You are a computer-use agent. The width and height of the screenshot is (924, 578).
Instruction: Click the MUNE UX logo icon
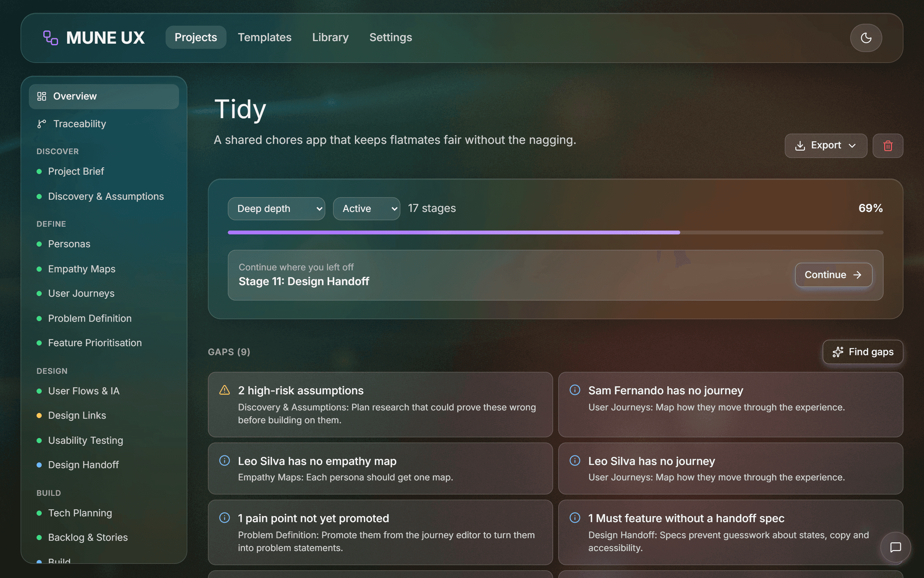pyautogui.click(x=50, y=38)
